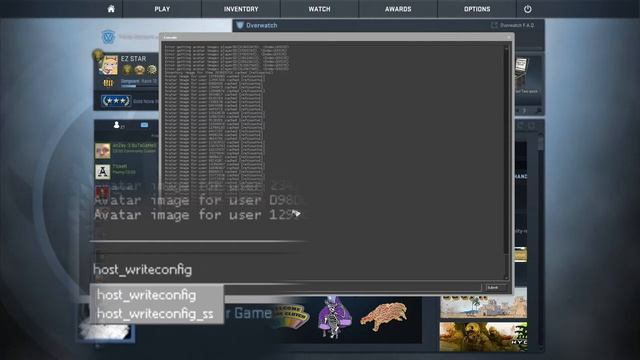Image resolution: width=640 pixels, height=360 pixels.
Task: Click the blue Prime shield badge
Action: tap(108, 37)
